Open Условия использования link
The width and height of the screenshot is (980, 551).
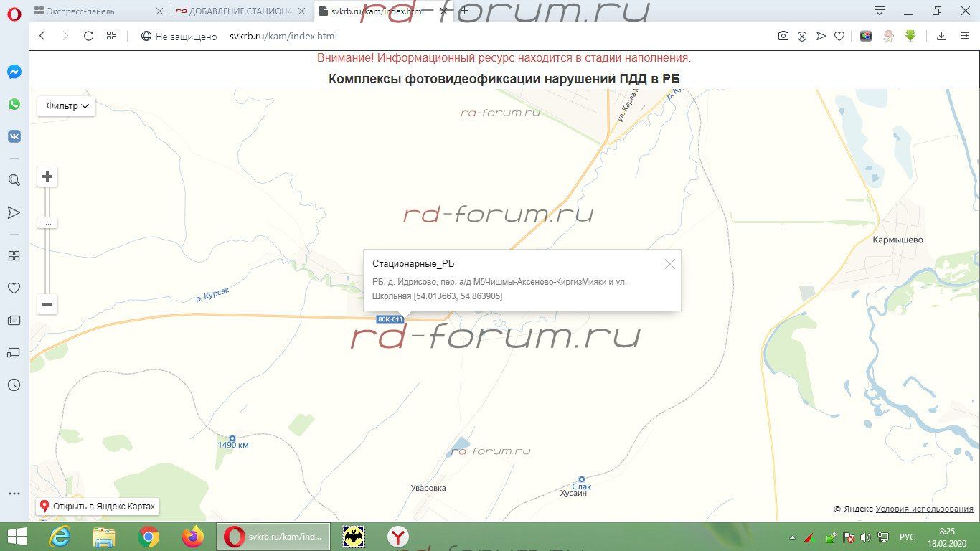point(924,509)
